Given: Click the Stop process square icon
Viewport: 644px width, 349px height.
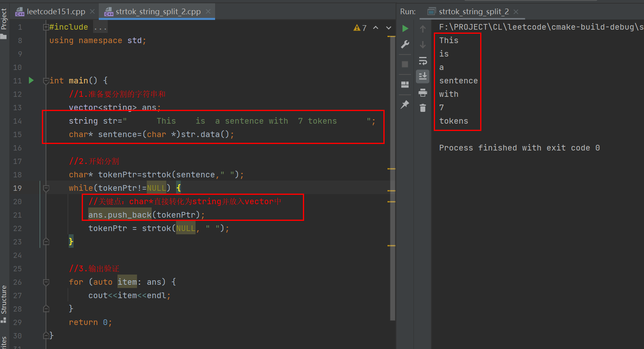Looking at the screenshot, I should tap(405, 64).
